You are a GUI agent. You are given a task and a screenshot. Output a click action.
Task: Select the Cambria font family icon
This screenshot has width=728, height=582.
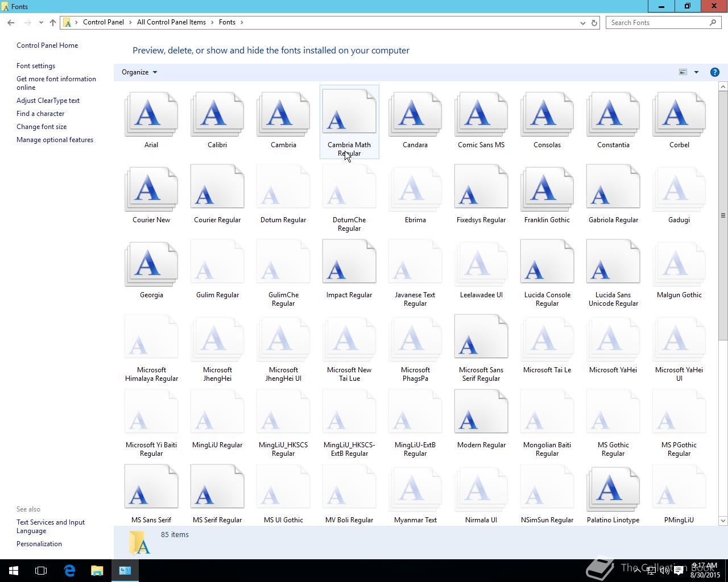(x=283, y=115)
